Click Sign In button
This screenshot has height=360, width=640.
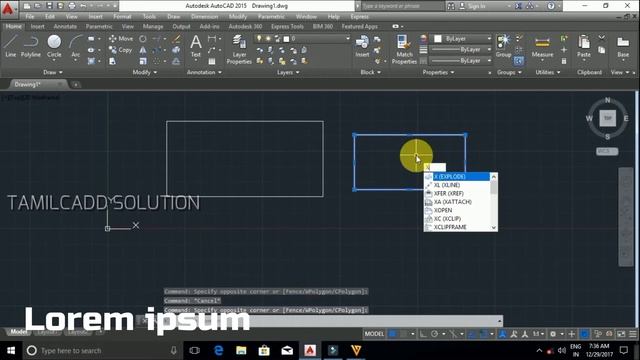[473, 6]
